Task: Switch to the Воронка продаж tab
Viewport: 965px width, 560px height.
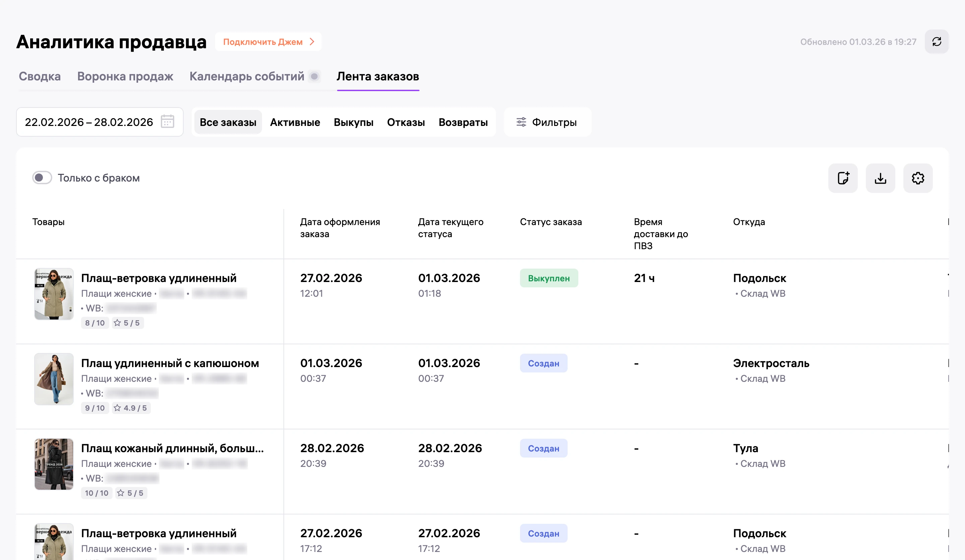Action: [125, 77]
